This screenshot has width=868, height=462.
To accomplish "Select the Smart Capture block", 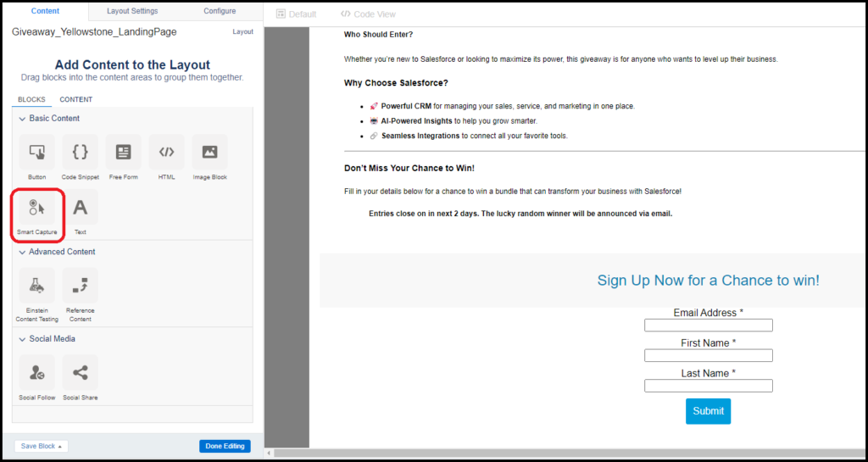I will [37, 207].
